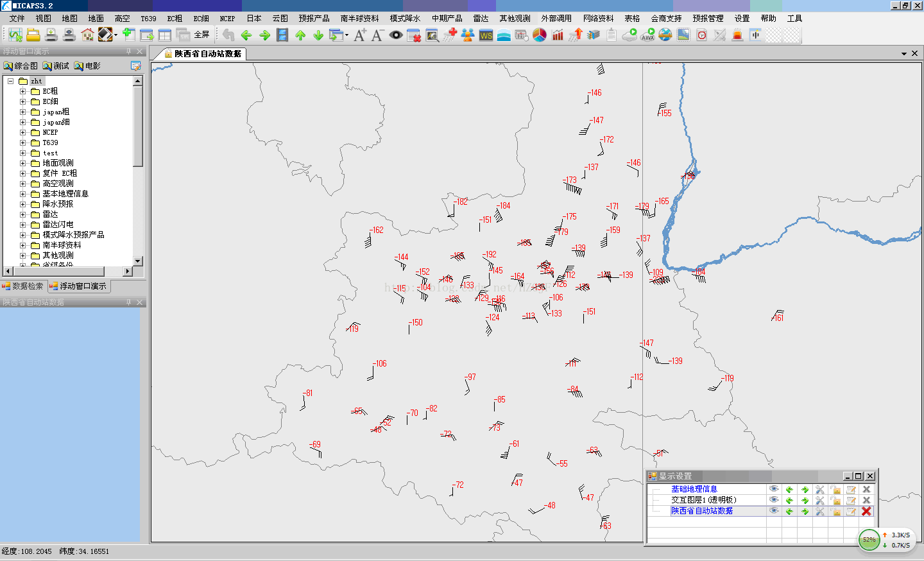Hide the 陕西省自动站数据 layer

coord(773,511)
